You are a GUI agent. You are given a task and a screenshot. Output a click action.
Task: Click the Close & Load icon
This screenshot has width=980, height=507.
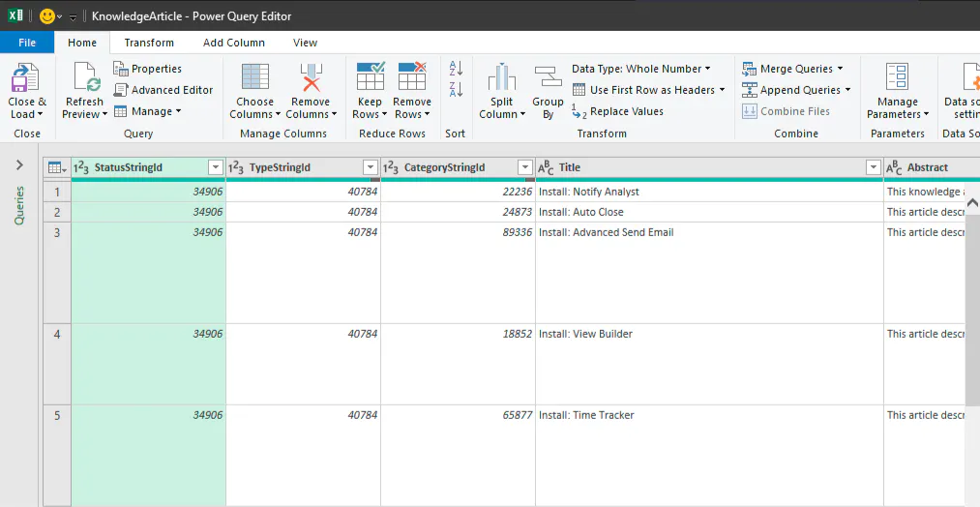(25, 79)
